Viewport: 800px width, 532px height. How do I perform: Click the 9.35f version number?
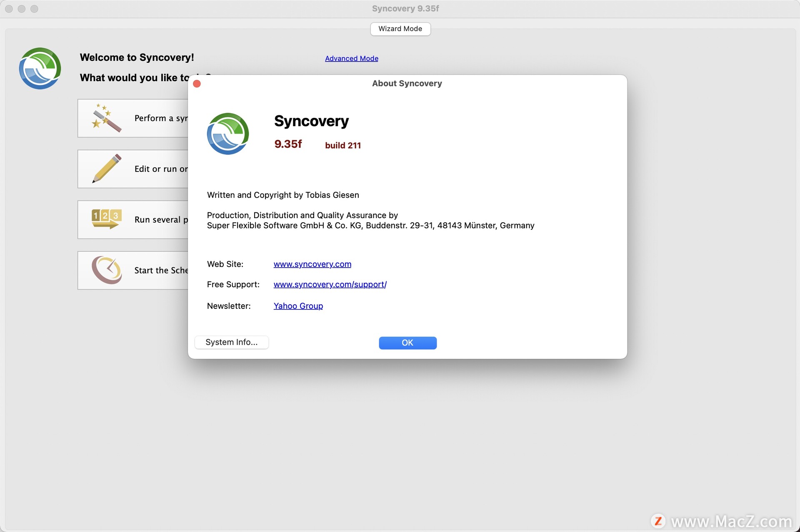click(x=288, y=144)
